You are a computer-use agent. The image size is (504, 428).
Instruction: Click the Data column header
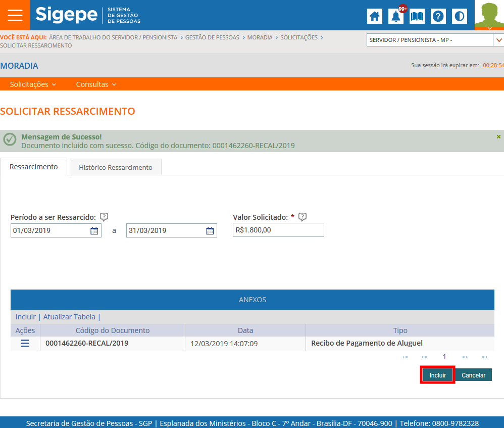click(x=245, y=330)
